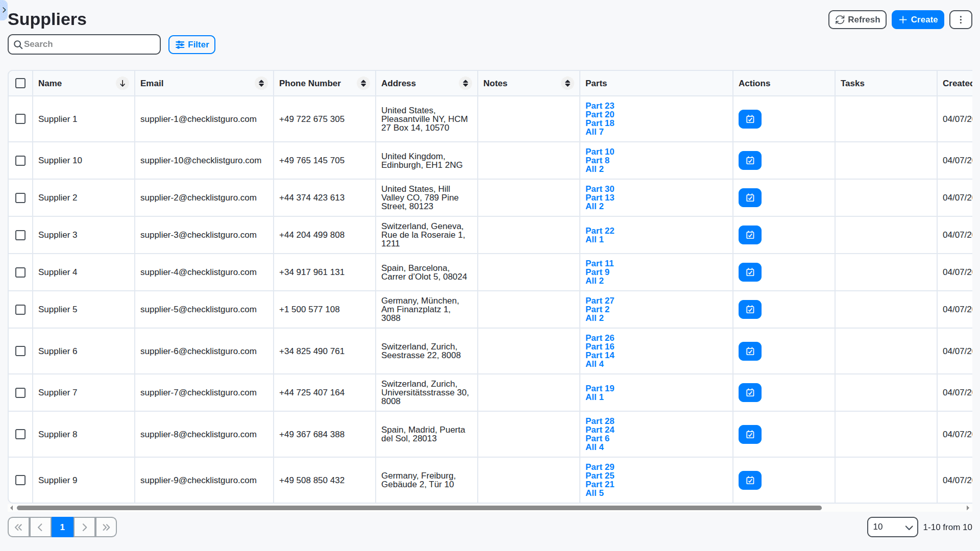This screenshot has width=980, height=551.
Task: Sort by the Name column arrow
Action: [122, 83]
